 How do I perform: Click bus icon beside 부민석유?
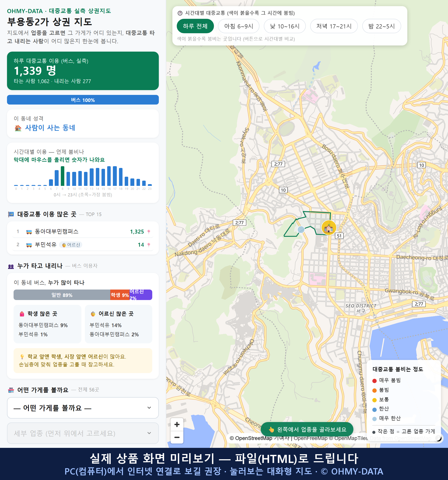pyautogui.click(x=29, y=245)
